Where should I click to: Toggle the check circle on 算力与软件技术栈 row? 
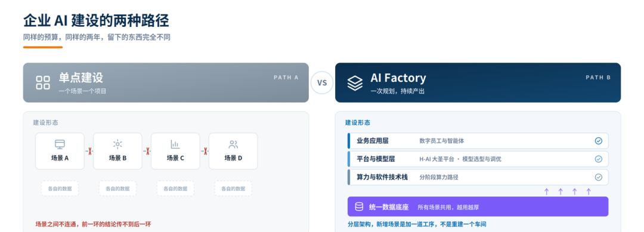(x=599, y=177)
